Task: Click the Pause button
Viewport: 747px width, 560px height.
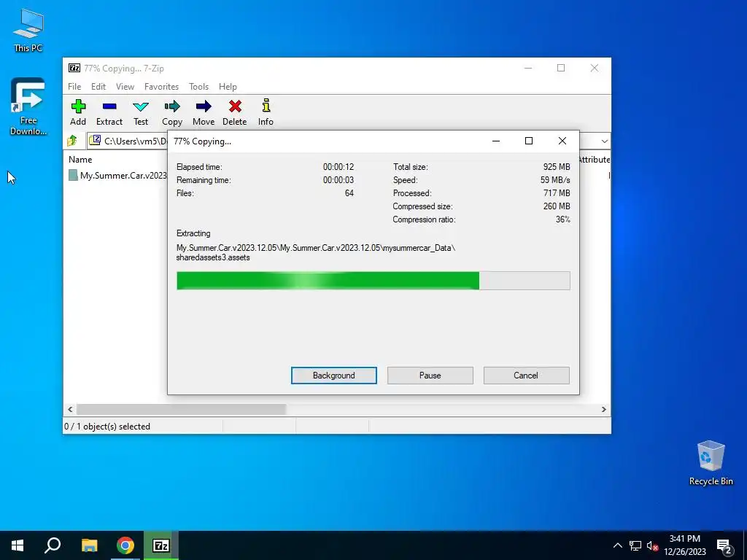Action: coord(430,376)
